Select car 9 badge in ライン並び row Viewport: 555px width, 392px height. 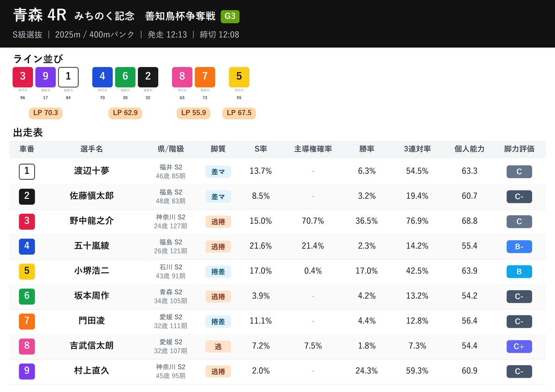tap(45, 77)
